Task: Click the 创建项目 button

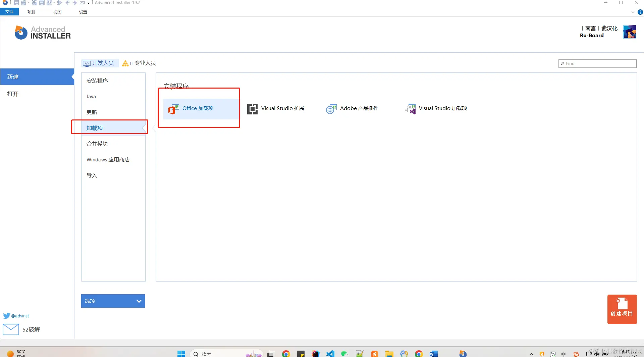Action: click(622, 309)
